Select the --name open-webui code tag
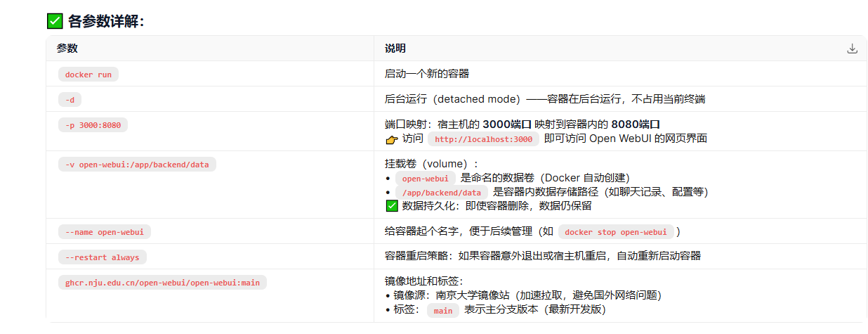The image size is (868, 334). point(105,232)
